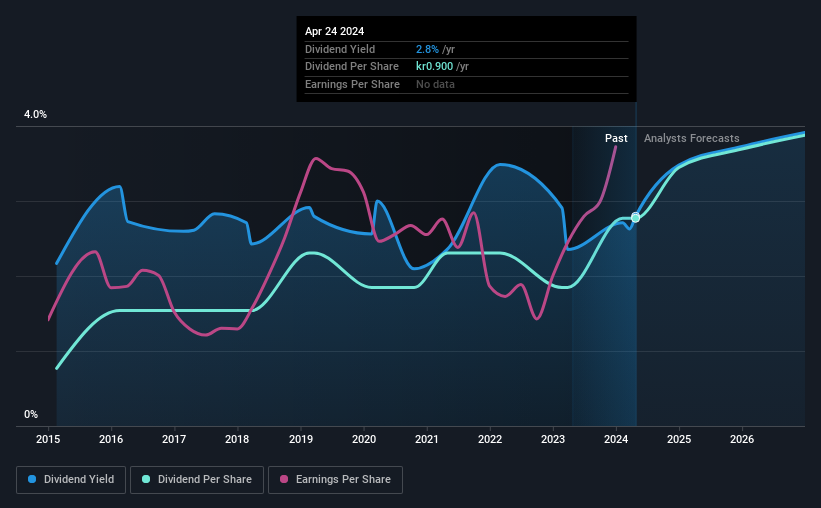
Task: Toggle the Dividend Per Share legend button
Action: [197, 480]
